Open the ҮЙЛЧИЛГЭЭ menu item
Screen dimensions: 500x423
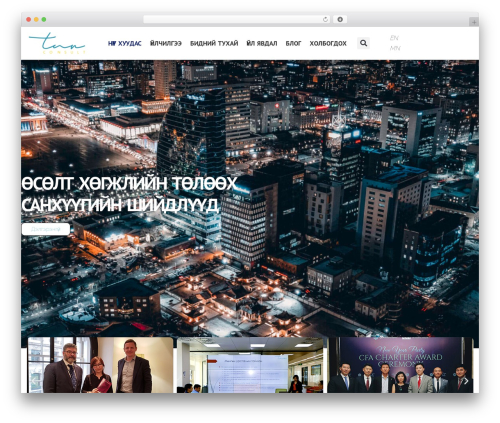[166, 43]
